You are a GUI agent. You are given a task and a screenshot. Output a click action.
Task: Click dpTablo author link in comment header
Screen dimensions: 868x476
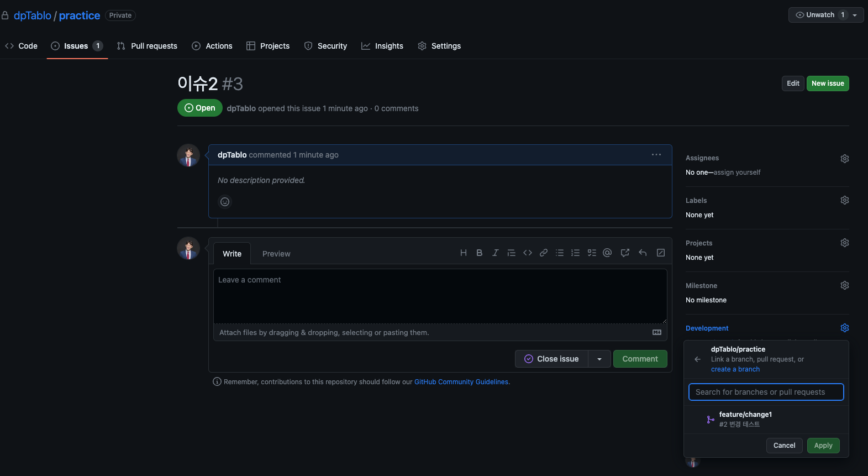pyautogui.click(x=232, y=155)
